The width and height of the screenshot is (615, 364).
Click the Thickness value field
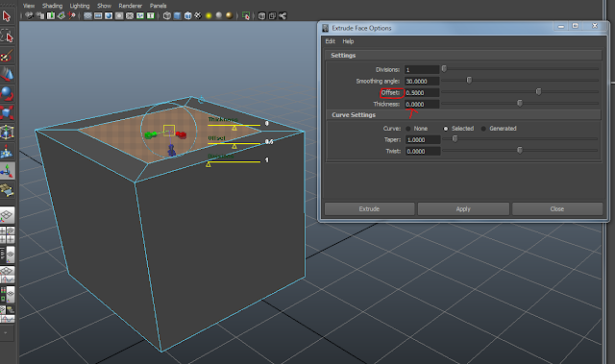tap(422, 104)
